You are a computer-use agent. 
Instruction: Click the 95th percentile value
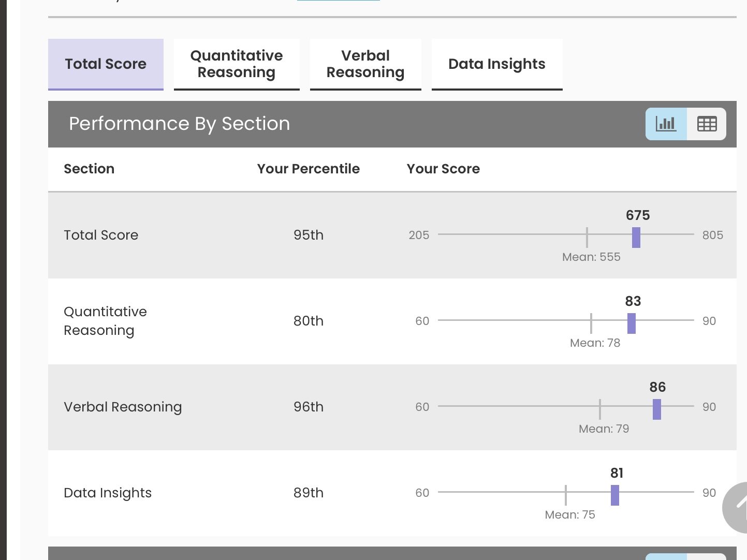(309, 235)
